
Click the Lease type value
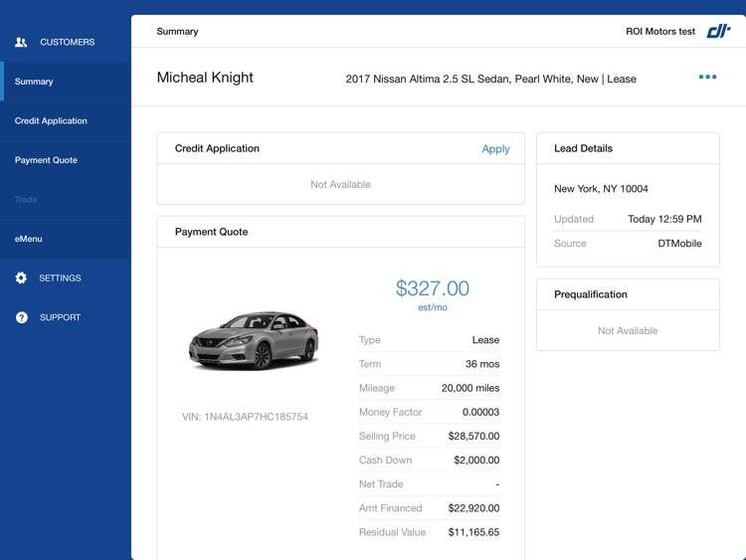(x=485, y=340)
